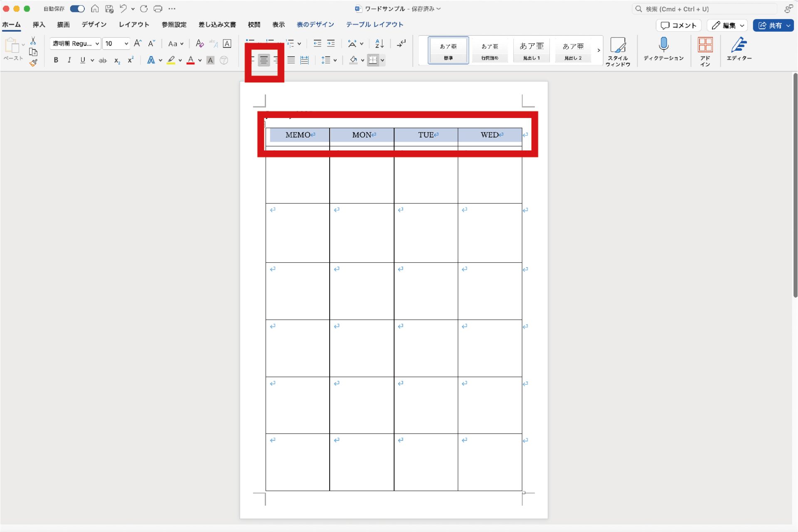Click the format painter brush icon
The height and width of the screenshot is (532, 798).
(x=33, y=63)
